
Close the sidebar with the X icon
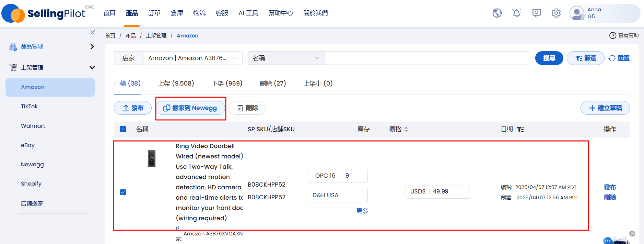(93, 32)
